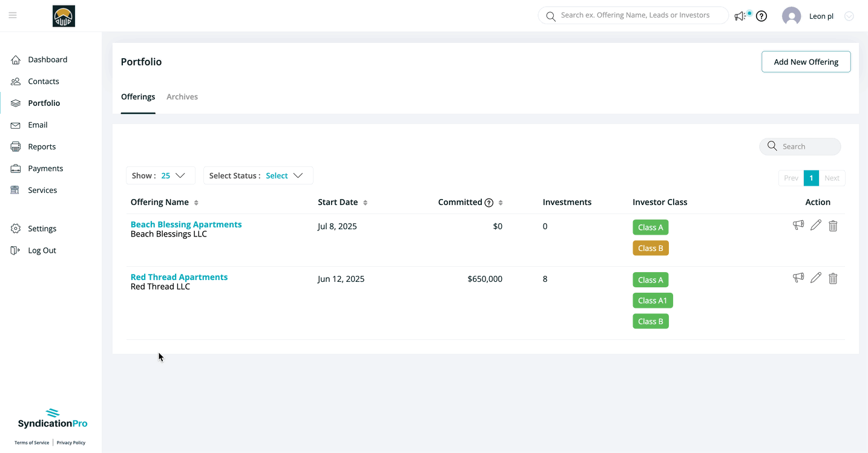This screenshot has height=453, width=868.
Task: Open the announcement megaphone for Red Thread Apartments
Action: click(x=798, y=278)
